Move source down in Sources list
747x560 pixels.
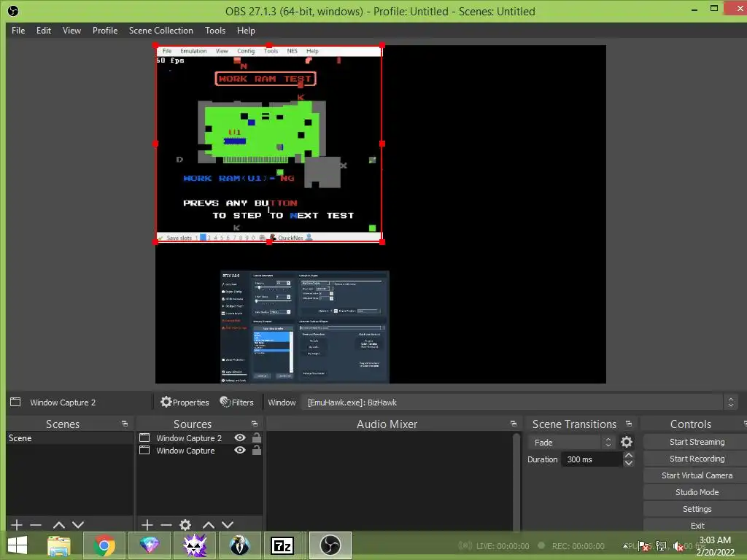point(228,525)
